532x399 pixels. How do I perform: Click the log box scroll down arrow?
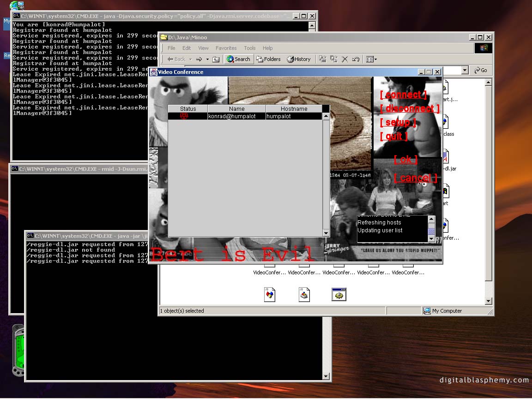click(x=431, y=238)
